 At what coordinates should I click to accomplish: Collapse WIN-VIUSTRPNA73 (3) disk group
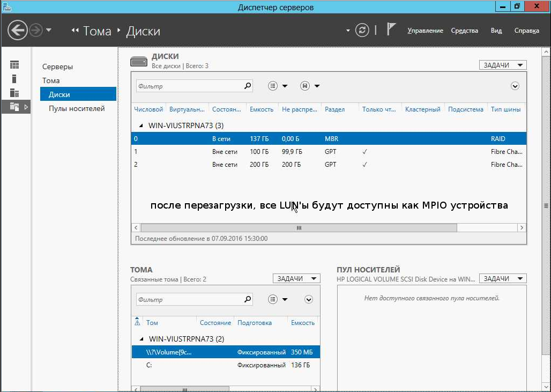(142, 125)
